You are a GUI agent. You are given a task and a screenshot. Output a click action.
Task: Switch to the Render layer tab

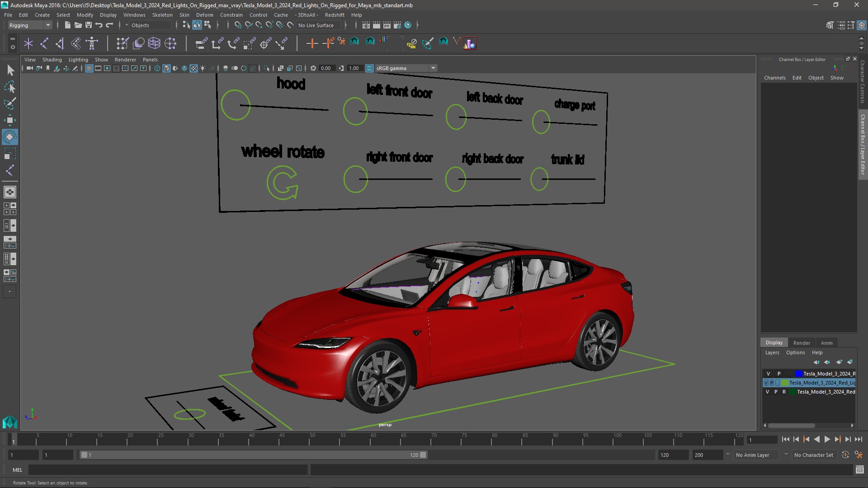802,343
